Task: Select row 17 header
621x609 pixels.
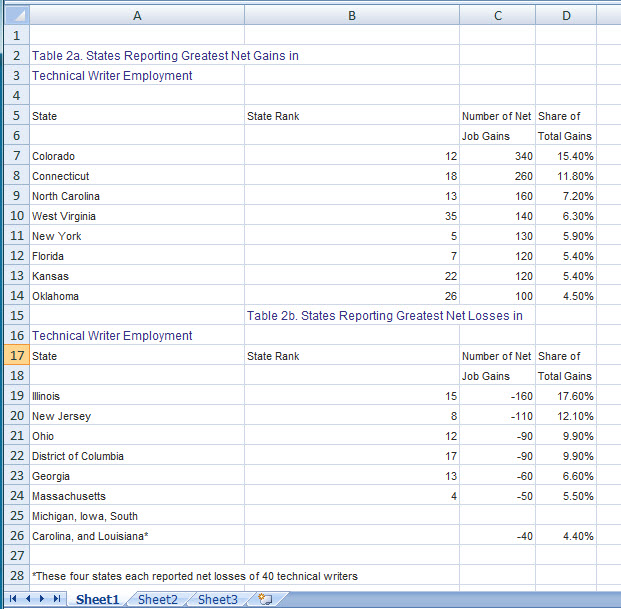Action: (x=17, y=355)
